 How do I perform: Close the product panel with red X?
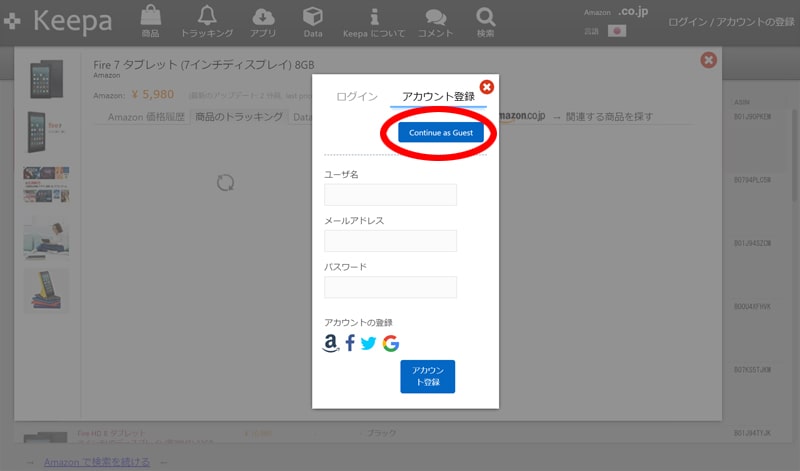click(708, 60)
